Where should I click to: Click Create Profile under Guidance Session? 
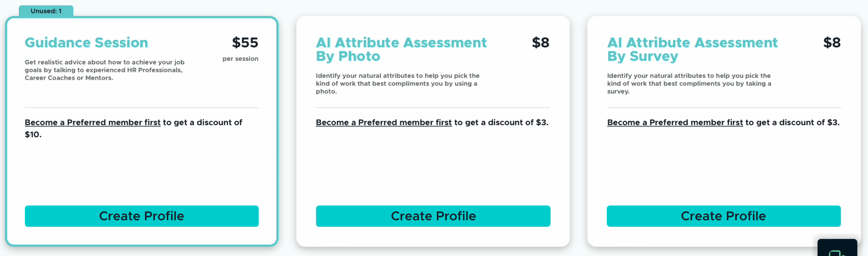[141, 216]
